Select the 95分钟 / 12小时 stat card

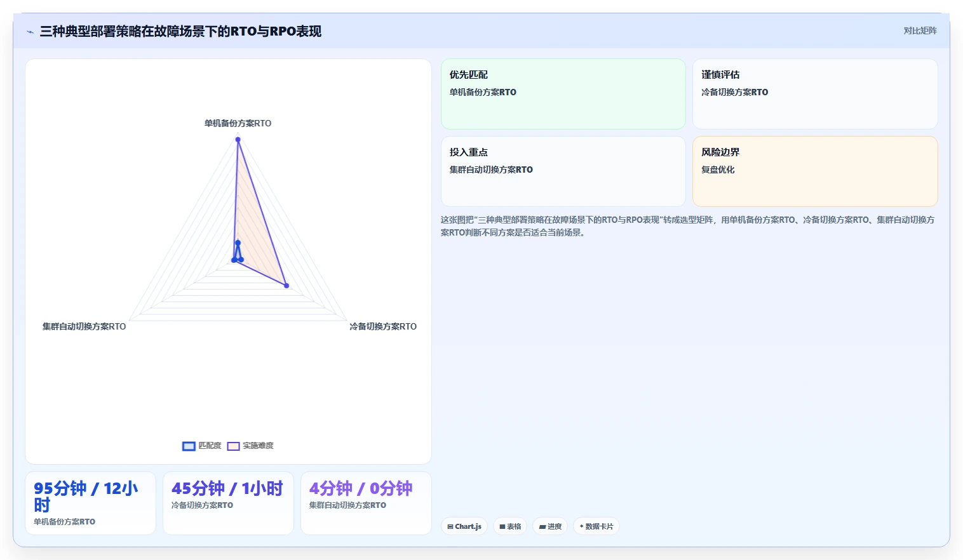point(90,503)
